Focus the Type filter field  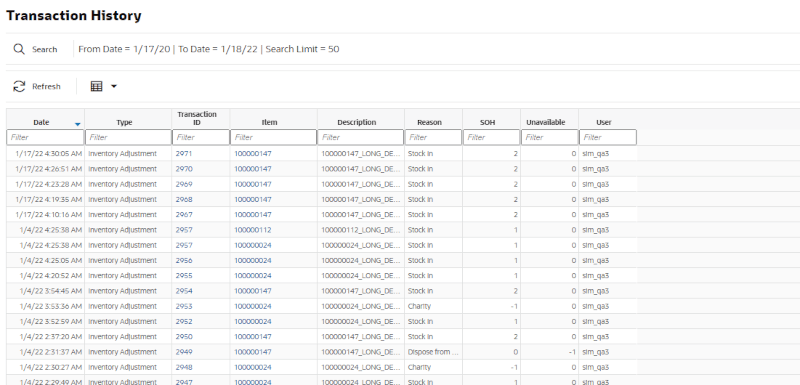(128, 137)
